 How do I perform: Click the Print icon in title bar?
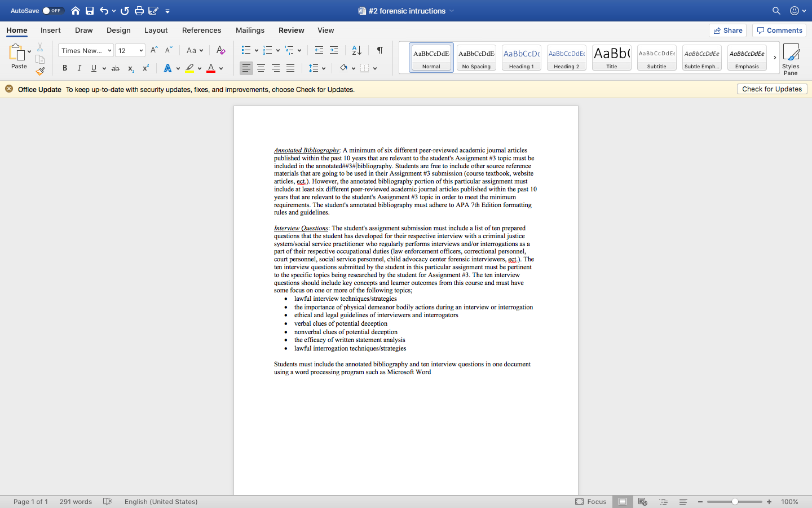tap(139, 11)
